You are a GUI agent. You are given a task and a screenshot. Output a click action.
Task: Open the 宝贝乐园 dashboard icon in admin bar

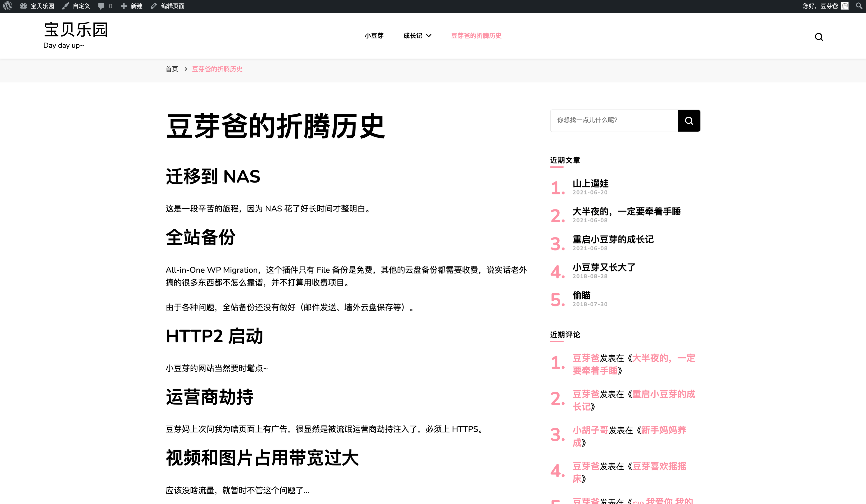(x=23, y=6)
